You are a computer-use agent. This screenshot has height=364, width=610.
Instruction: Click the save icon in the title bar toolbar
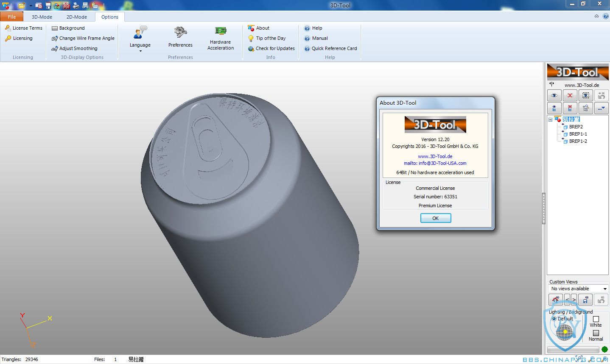[x=48, y=6]
